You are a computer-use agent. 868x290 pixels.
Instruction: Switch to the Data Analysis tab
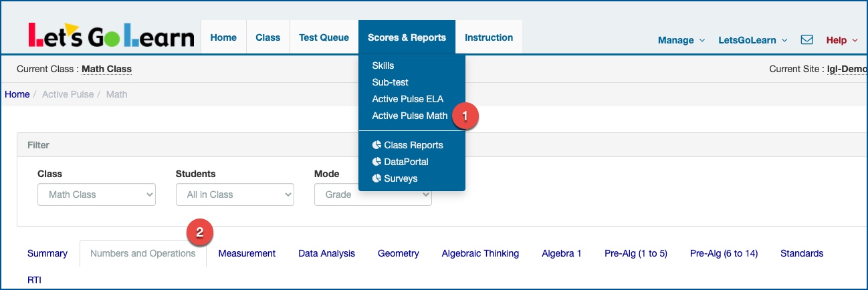(326, 253)
